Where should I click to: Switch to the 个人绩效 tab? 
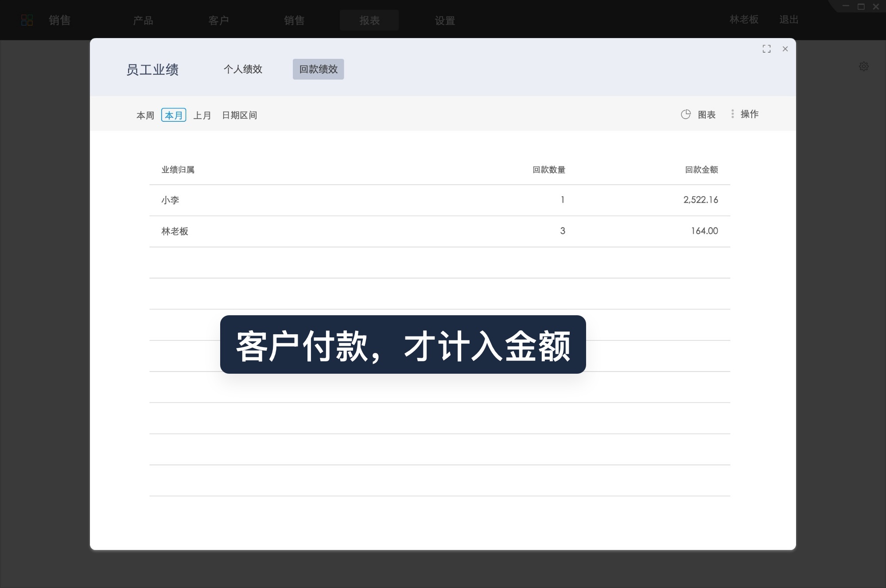click(x=243, y=70)
